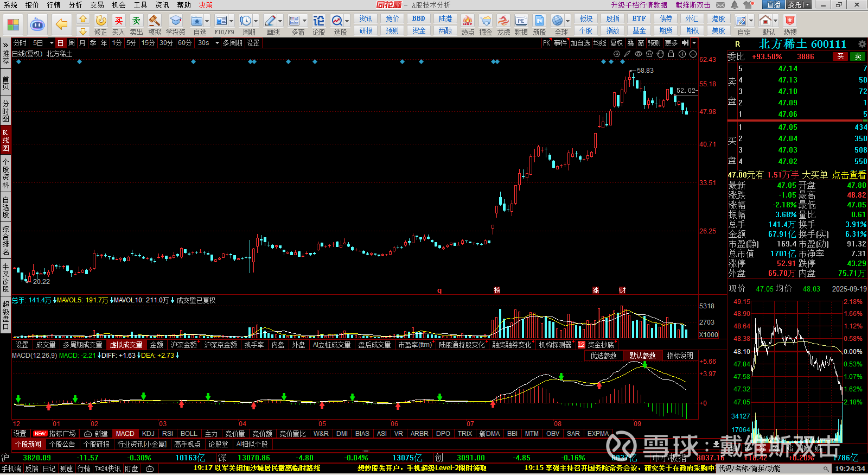Image resolution: width=868 pixels, height=475 pixels.
Task: Open the mail envelope icon in title bar
Action: (x=720, y=5)
